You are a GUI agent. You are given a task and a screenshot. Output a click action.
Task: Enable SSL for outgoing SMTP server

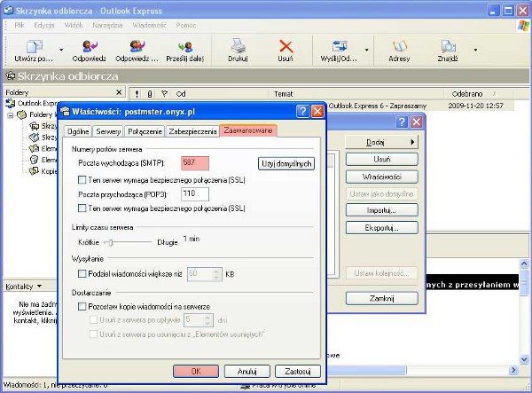pyautogui.click(x=82, y=180)
